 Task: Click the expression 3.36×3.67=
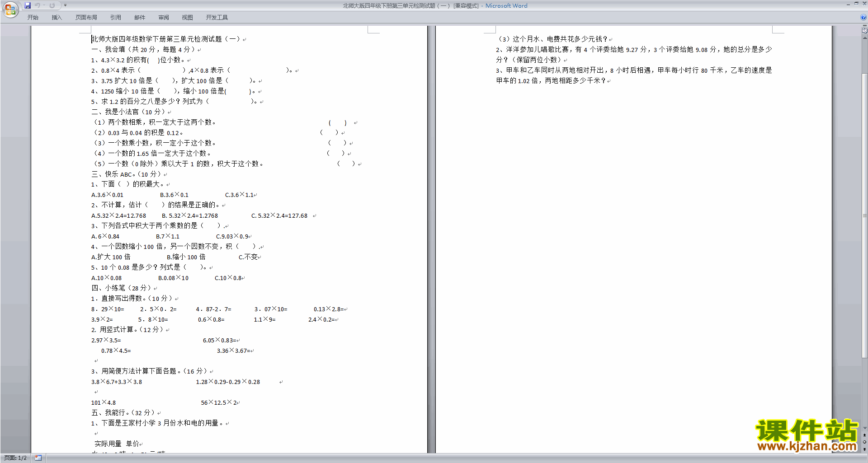(x=233, y=351)
